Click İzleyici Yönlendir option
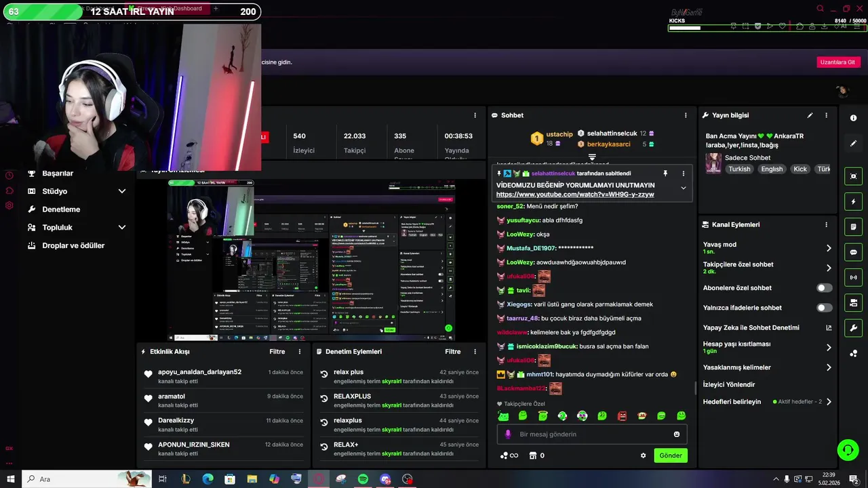The height and width of the screenshot is (488, 868). tap(729, 384)
